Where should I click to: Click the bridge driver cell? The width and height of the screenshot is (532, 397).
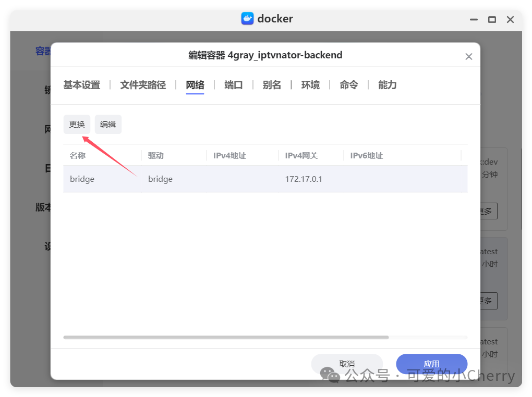(x=160, y=179)
